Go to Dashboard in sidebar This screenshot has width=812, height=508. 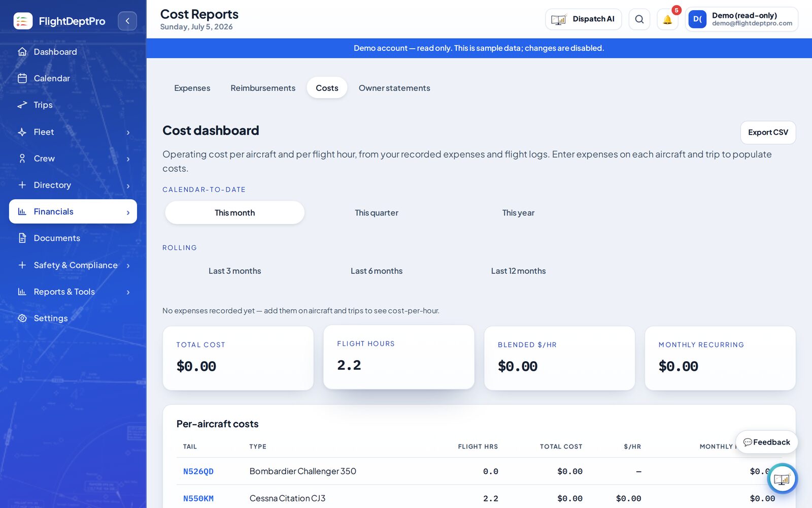[x=73, y=52]
